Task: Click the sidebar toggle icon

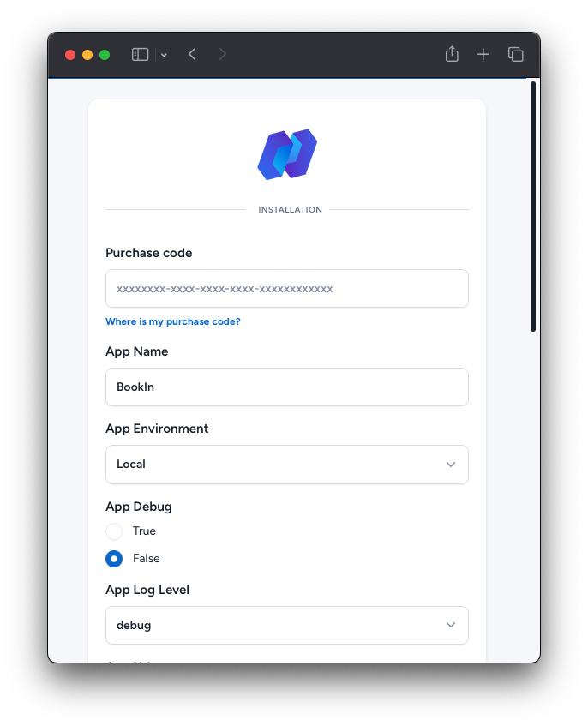Action: click(x=141, y=55)
